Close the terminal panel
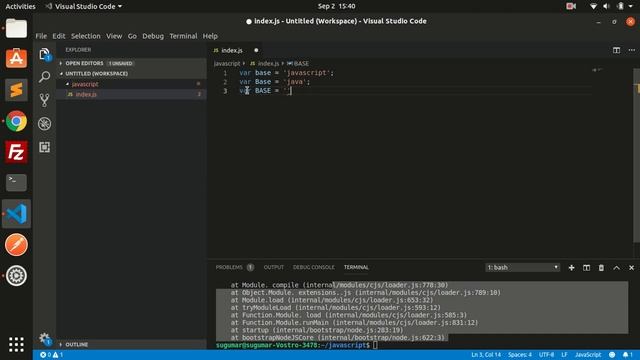 [631, 268]
